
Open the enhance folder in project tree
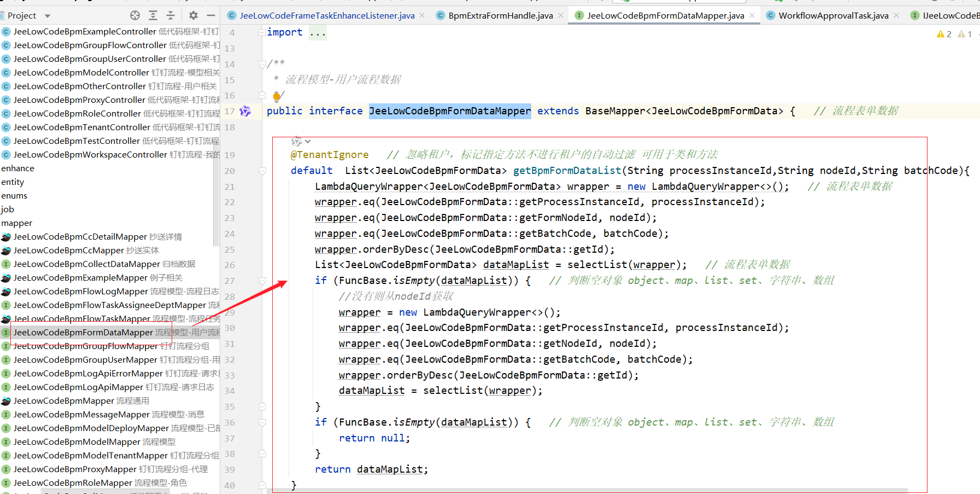(x=17, y=168)
